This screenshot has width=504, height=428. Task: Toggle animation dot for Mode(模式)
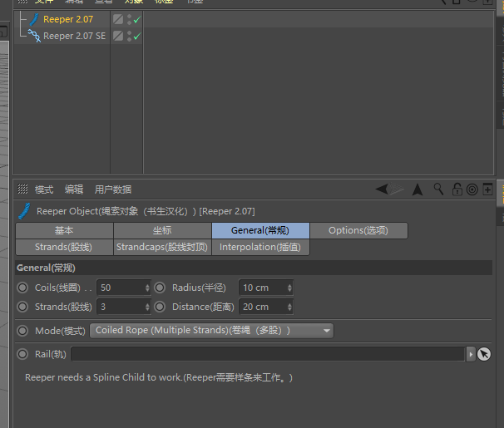click(22, 331)
